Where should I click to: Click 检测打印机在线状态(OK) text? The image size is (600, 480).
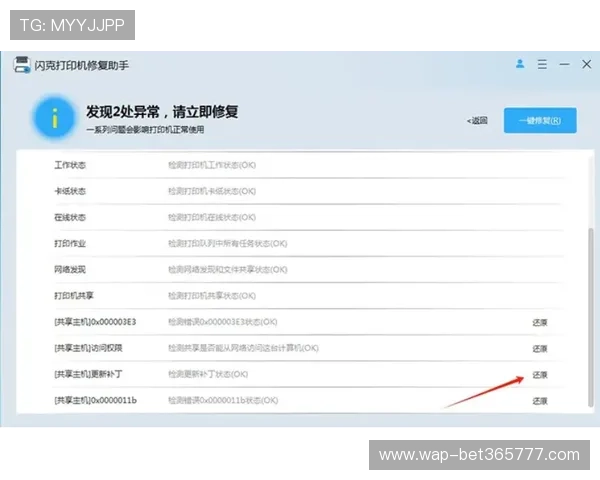(212, 217)
